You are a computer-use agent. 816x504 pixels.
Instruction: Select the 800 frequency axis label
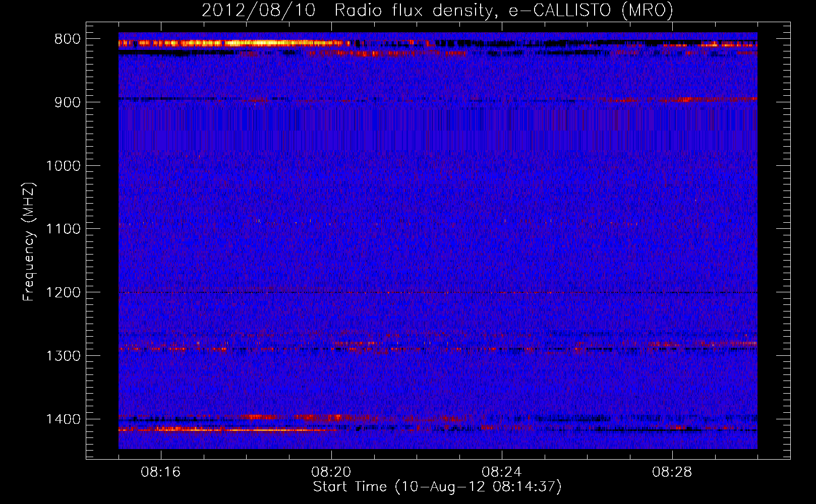(67, 39)
